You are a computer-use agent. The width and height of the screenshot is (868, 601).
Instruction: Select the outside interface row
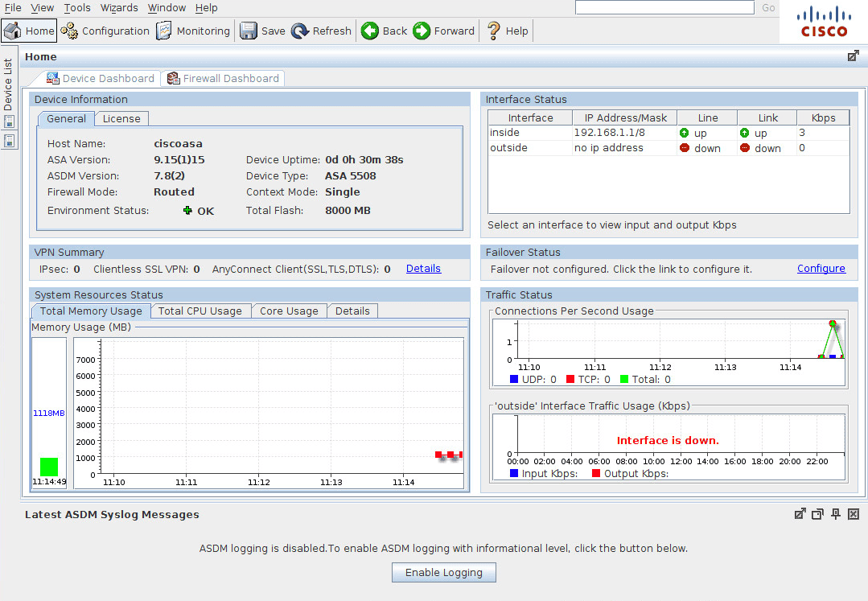[x=530, y=147]
